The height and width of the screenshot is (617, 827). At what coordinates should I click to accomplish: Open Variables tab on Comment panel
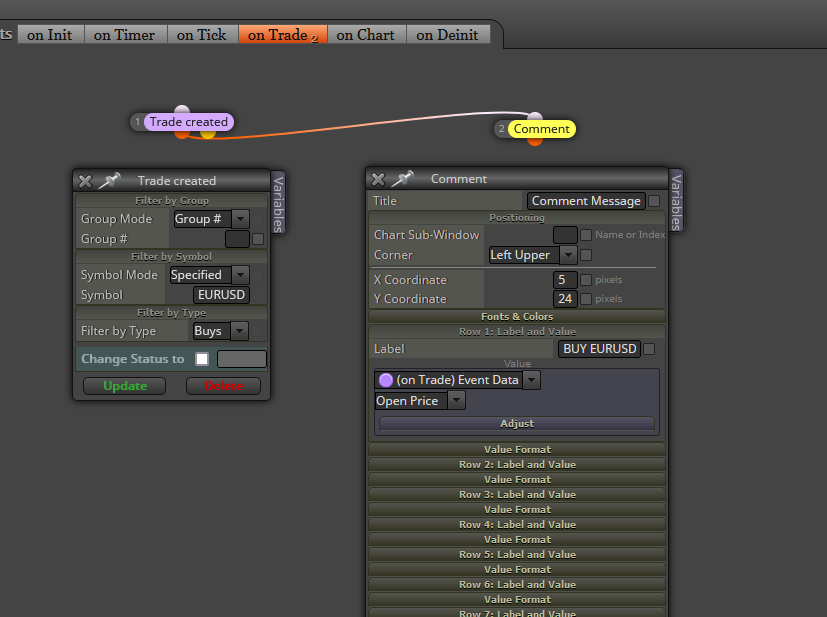click(x=676, y=201)
